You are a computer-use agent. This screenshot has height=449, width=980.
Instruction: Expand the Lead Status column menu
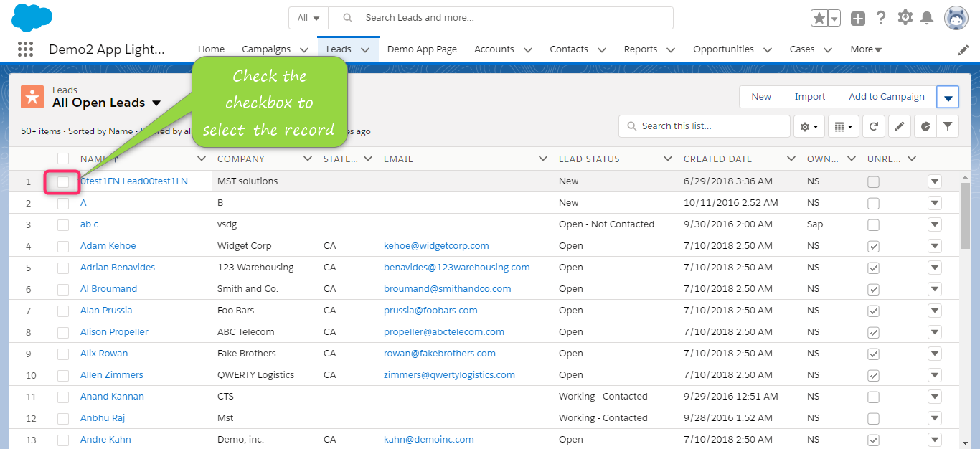(x=668, y=159)
